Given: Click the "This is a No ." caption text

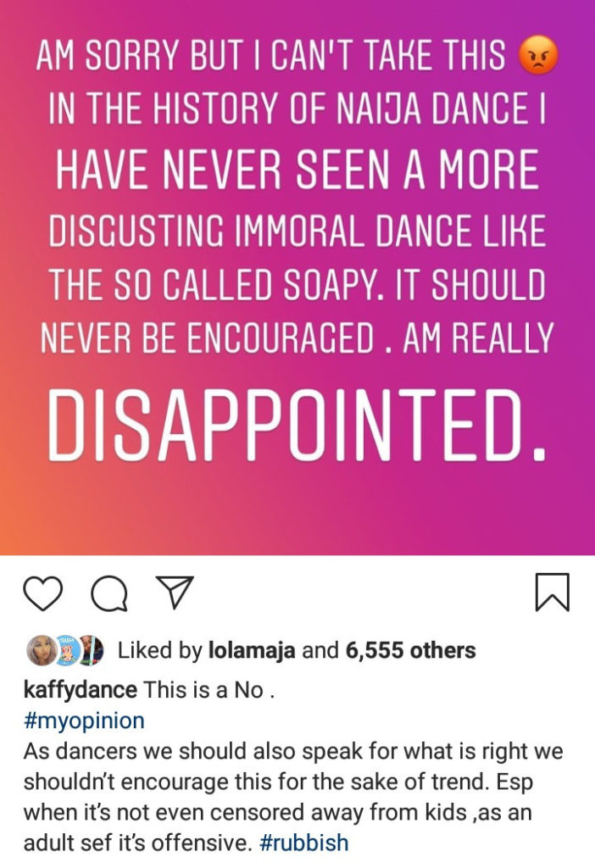Looking at the screenshot, I should pyautogui.click(x=209, y=688).
